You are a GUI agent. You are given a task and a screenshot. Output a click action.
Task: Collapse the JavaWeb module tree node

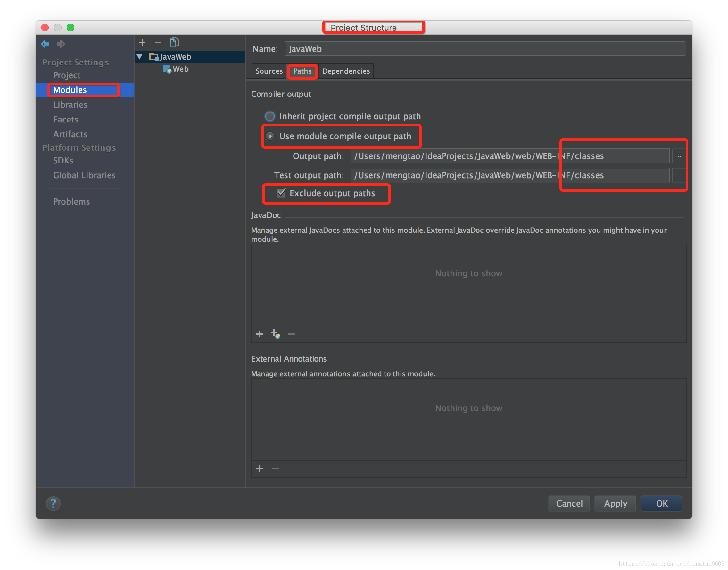140,57
